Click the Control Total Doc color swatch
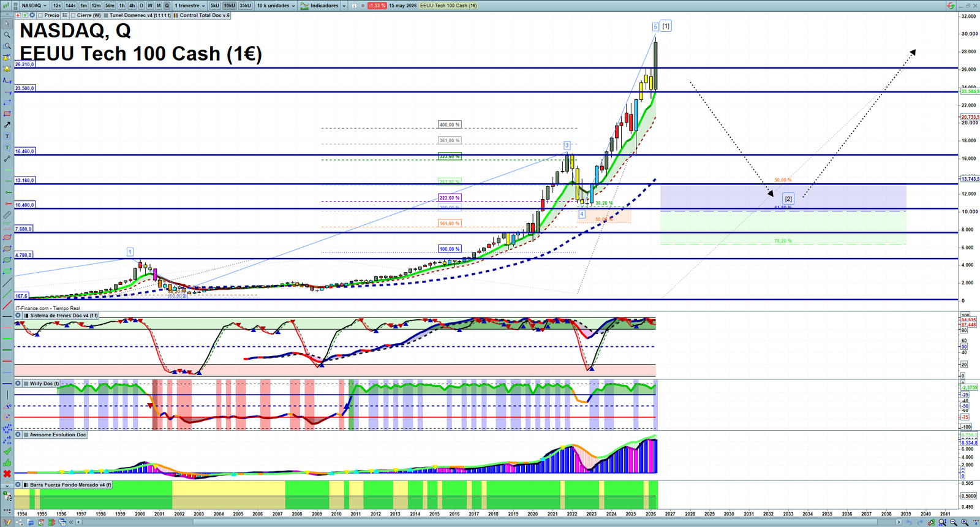This screenshot has height=527, width=980. (176, 15)
